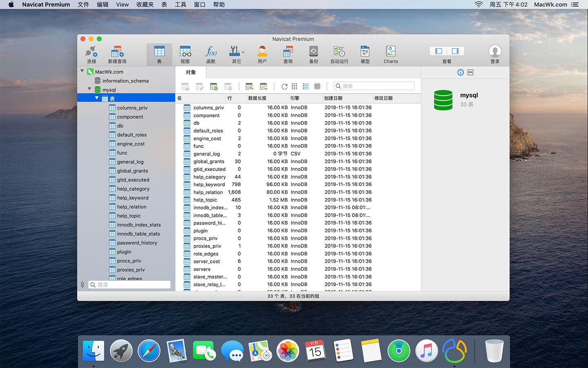Open the Automation (自动运行) toolbar icon
The width and height of the screenshot is (588, 368).
point(339,54)
